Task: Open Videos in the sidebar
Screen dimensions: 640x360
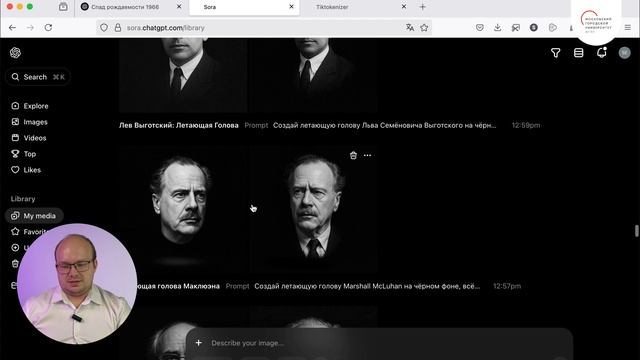Action: point(29,138)
